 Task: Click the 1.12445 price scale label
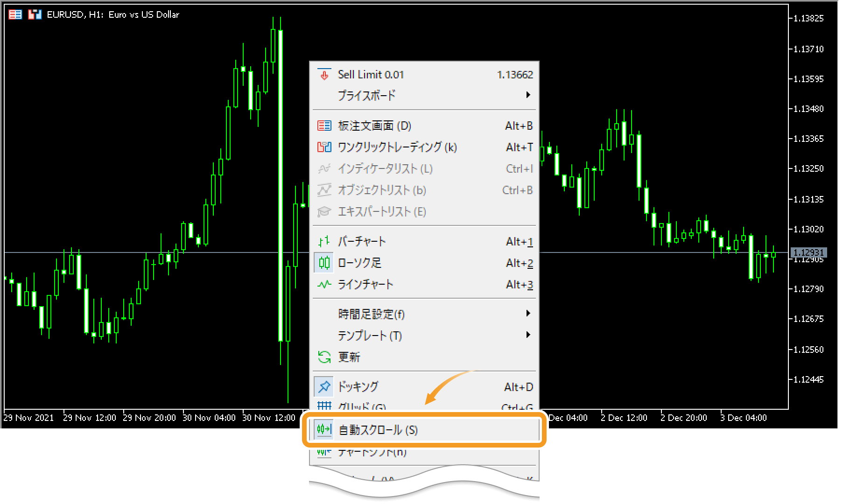click(808, 379)
